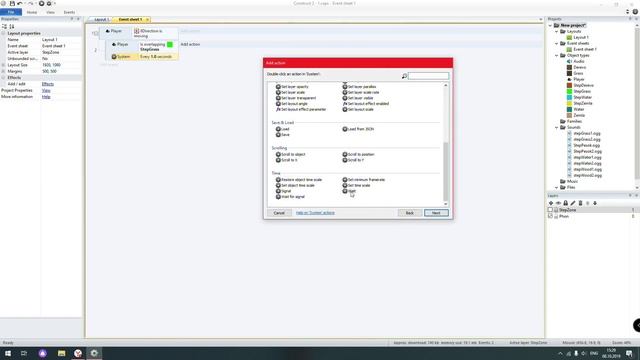This screenshot has height=360, width=640.
Task: Run the layout with the play icon
Action: pos(41,4)
